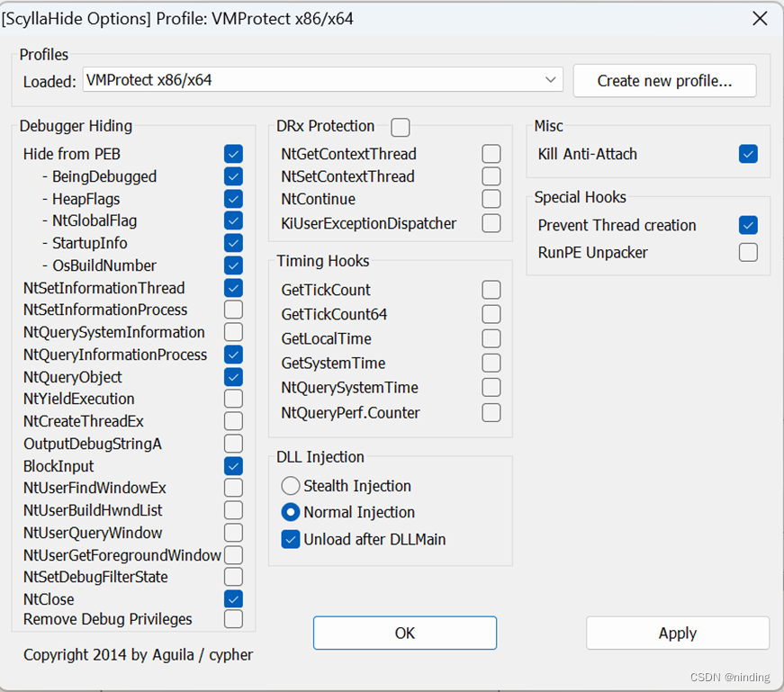This screenshot has width=784, height=692.
Task: Click the Loaded: label
Action: pos(50,82)
